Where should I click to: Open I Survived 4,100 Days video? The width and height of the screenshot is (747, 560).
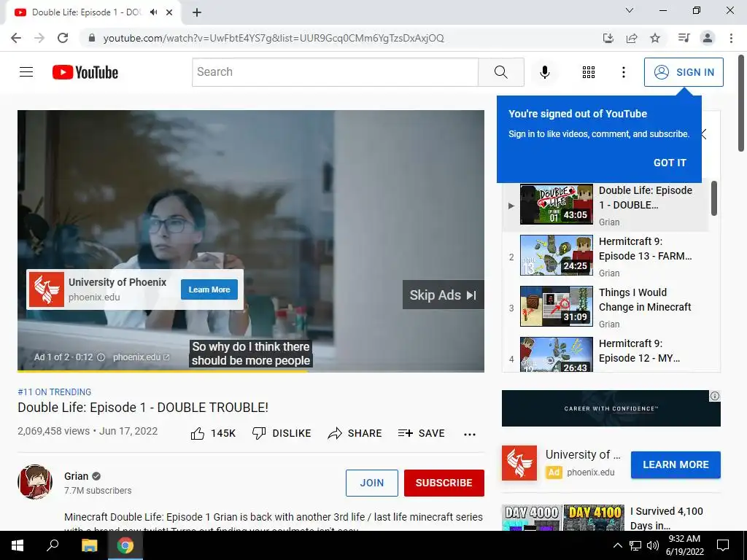[x=666, y=518]
